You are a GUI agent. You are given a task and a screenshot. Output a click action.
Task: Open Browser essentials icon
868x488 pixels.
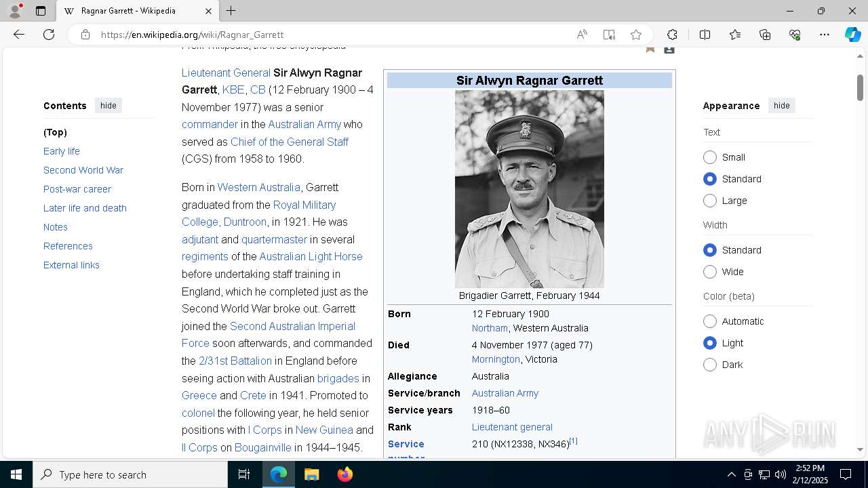coord(795,35)
